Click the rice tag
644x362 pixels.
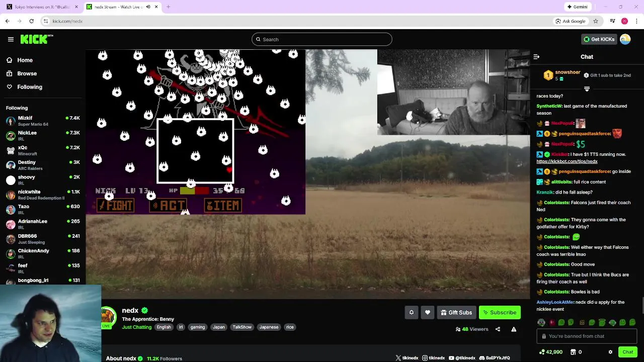click(x=290, y=327)
